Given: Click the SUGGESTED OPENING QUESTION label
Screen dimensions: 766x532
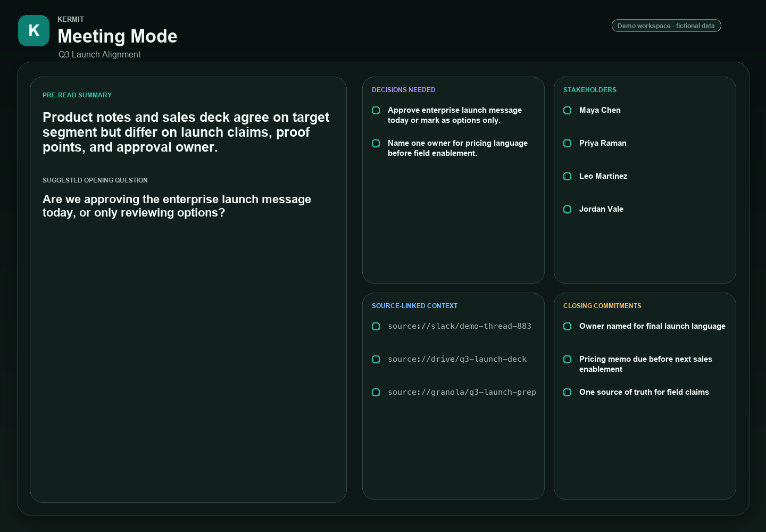Looking at the screenshot, I should pyautogui.click(x=95, y=180).
